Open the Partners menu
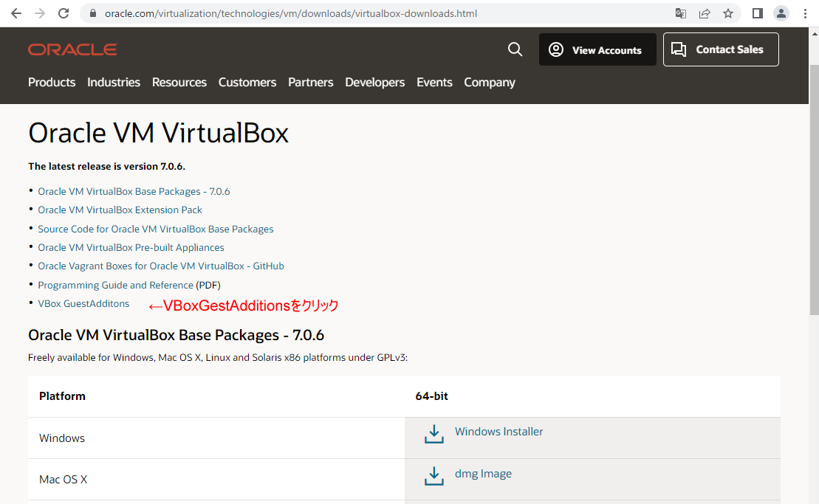The width and height of the screenshot is (819, 504). pos(311,83)
